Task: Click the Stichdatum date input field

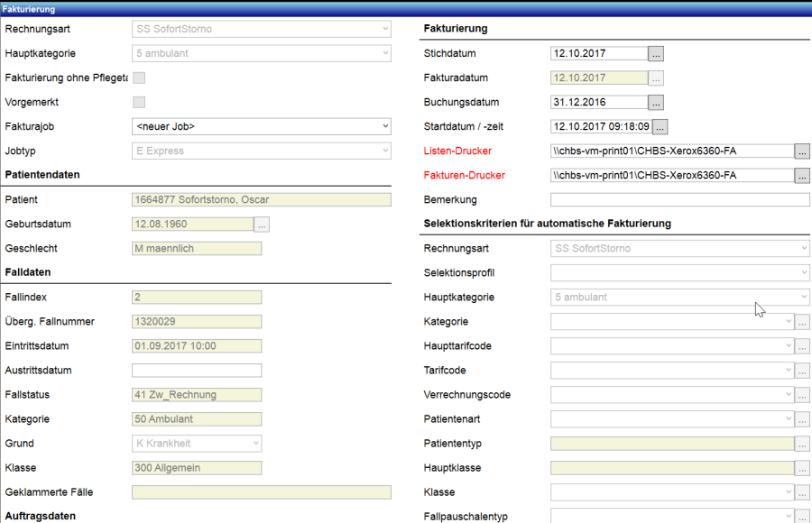Action: pyautogui.click(x=599, y=53)
